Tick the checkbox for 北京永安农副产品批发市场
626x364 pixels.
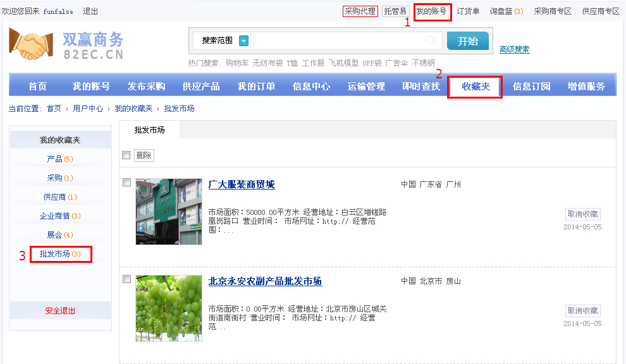[126, 279]
